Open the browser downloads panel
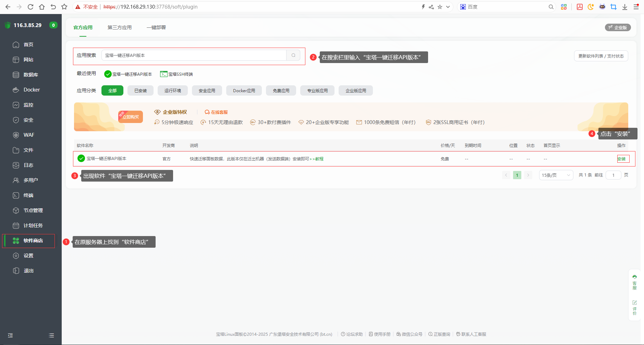Image resolution: width=644 pixels, height=345 pixels. pyautogui.click(x=625, y=7)
